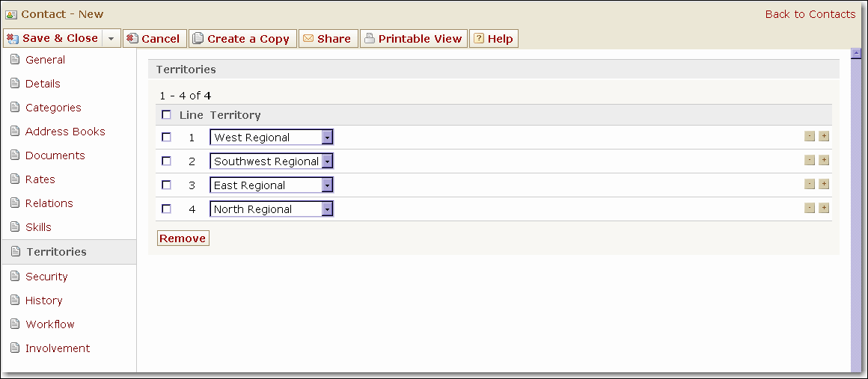Click the Territories panel title

point(186,70)
